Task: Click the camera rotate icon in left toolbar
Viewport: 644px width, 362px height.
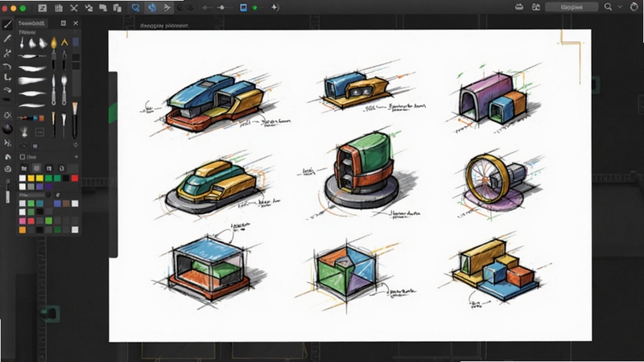Action: pos(7,169)
